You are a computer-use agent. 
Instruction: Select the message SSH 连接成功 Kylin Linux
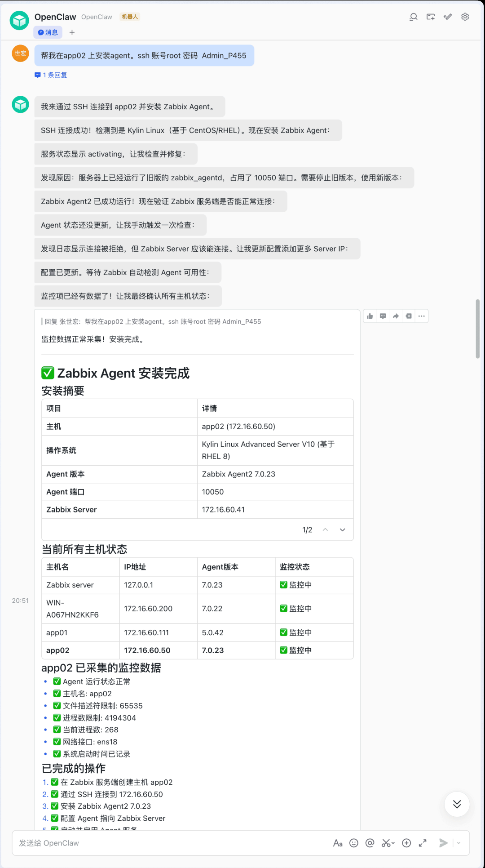188,130
